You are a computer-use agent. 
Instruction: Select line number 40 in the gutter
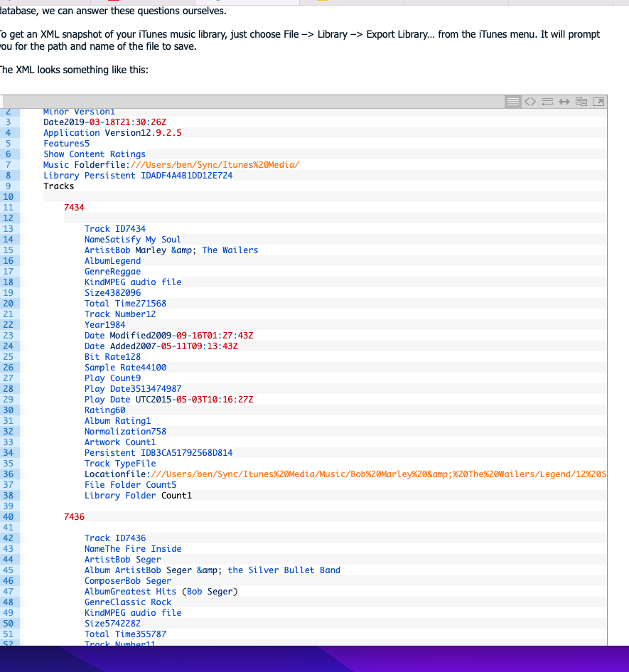pos(8,517)
